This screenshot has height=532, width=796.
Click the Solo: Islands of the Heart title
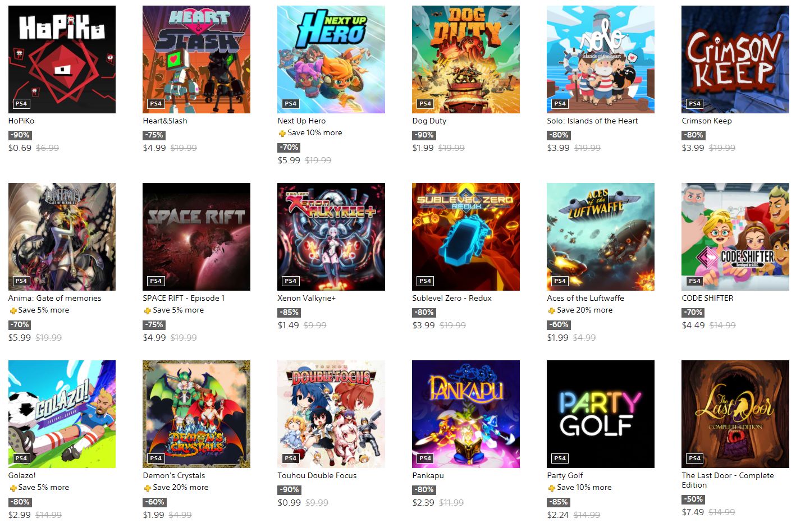[x=592, y=121]
